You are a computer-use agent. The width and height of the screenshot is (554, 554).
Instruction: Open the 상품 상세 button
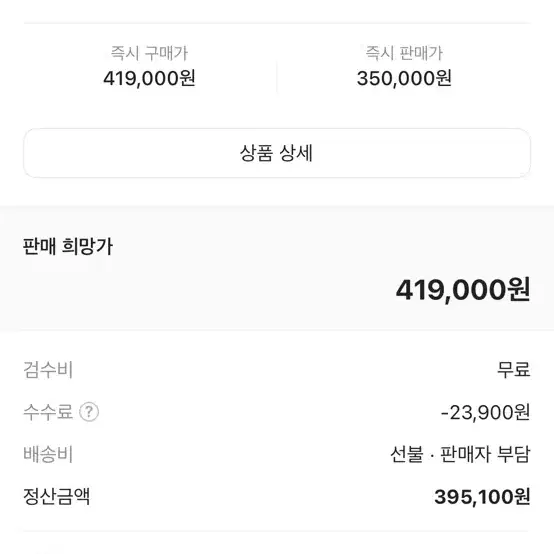pyautogui.click(x=277, y=153)
